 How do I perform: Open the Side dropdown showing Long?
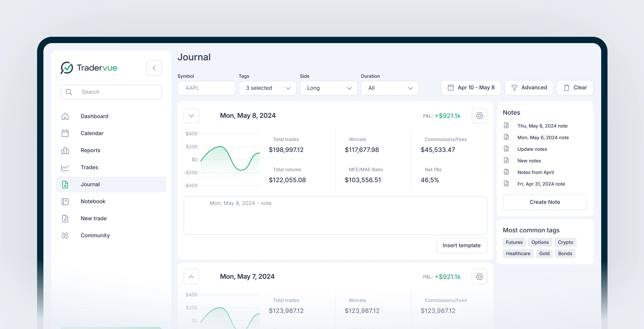pyautogui.click(x=329, y=88)
